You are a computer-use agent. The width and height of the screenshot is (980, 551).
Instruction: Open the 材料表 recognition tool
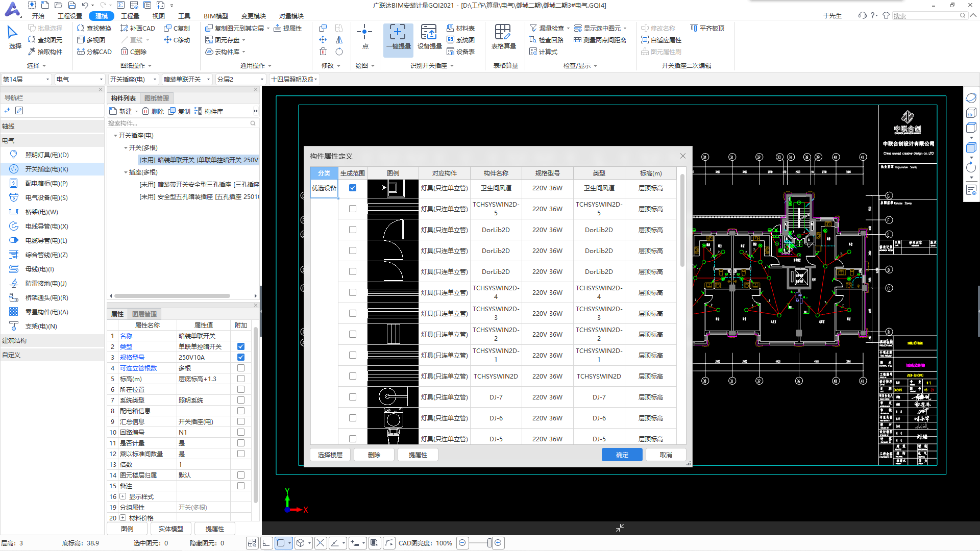[x=460, y=28]
